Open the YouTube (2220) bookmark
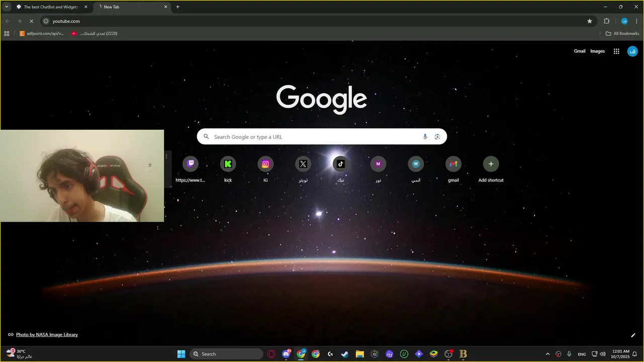Screen dimensions: 644x362 click(x=94, y=34)
